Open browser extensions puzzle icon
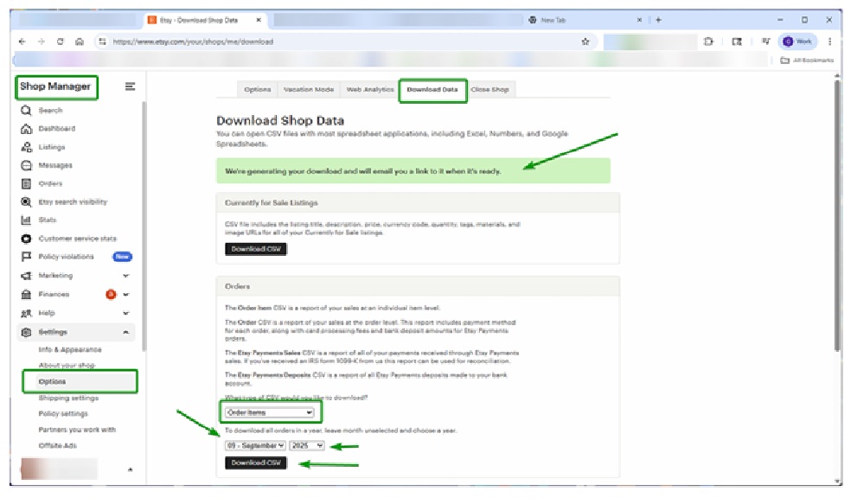The image size is (857, 504). pyautogui.click(x=708, y=41)
